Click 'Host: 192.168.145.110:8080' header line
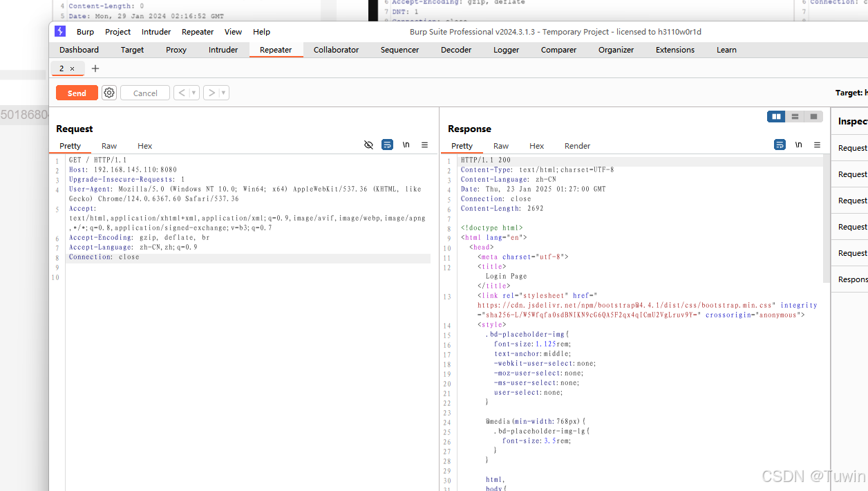Viewport: 868px width, 491px height. click(122, 169)
